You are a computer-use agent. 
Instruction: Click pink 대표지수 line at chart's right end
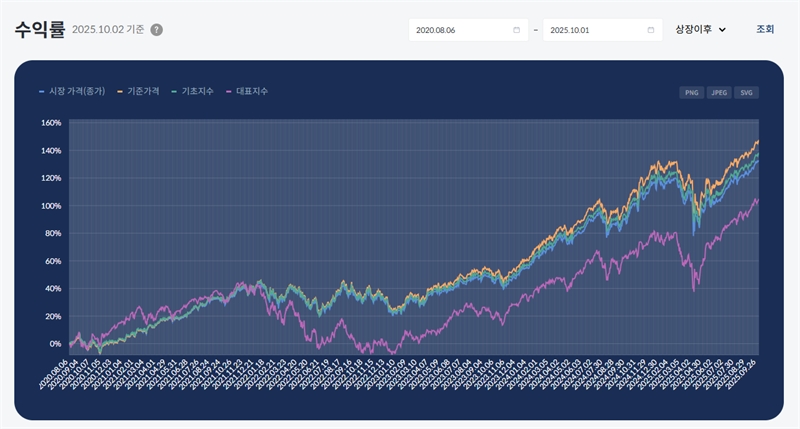click(x=756, y=201)
